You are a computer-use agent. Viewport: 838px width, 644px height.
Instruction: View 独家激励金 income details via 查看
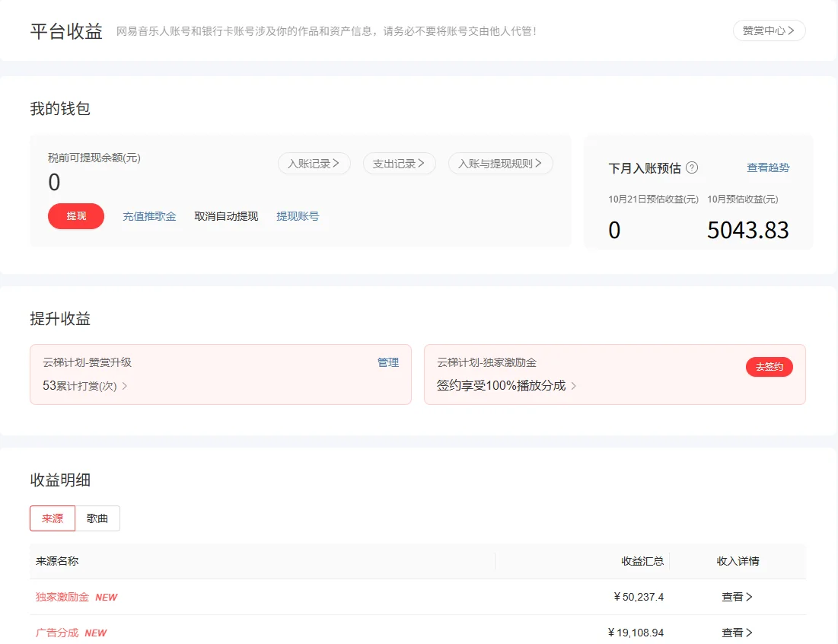(736, 597)
